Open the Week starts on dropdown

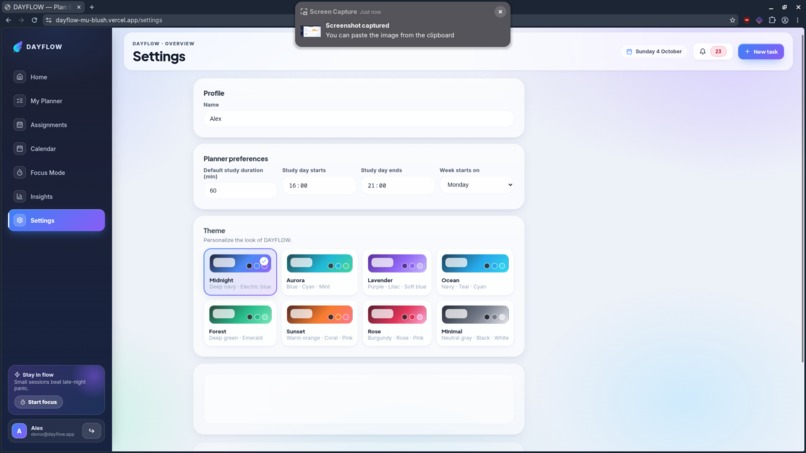pos(478,185)
